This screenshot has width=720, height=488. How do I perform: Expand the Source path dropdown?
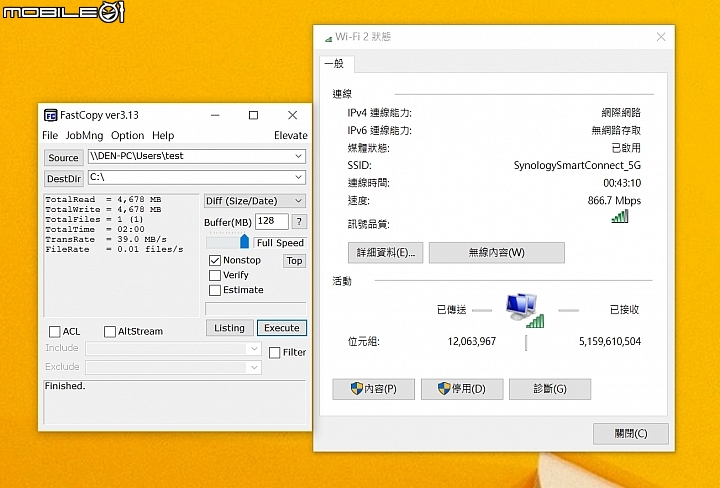(x=298, y=156)
